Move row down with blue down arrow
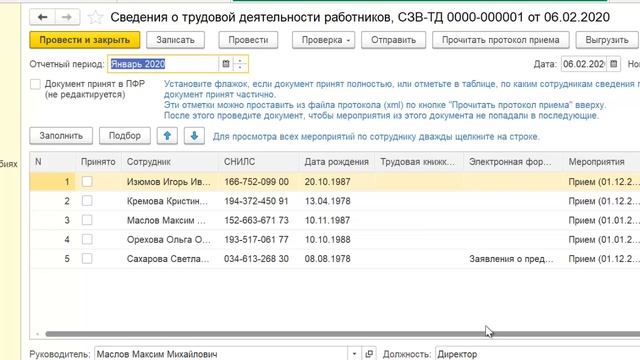Image resolution: width=640 pixels, height=360 pixels. 194,136
